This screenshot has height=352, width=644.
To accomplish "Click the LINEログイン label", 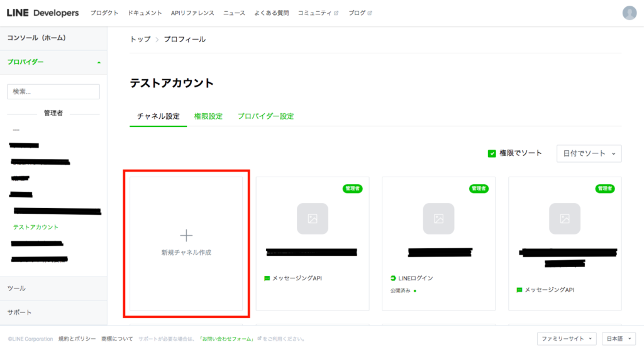I will (415, 278).
